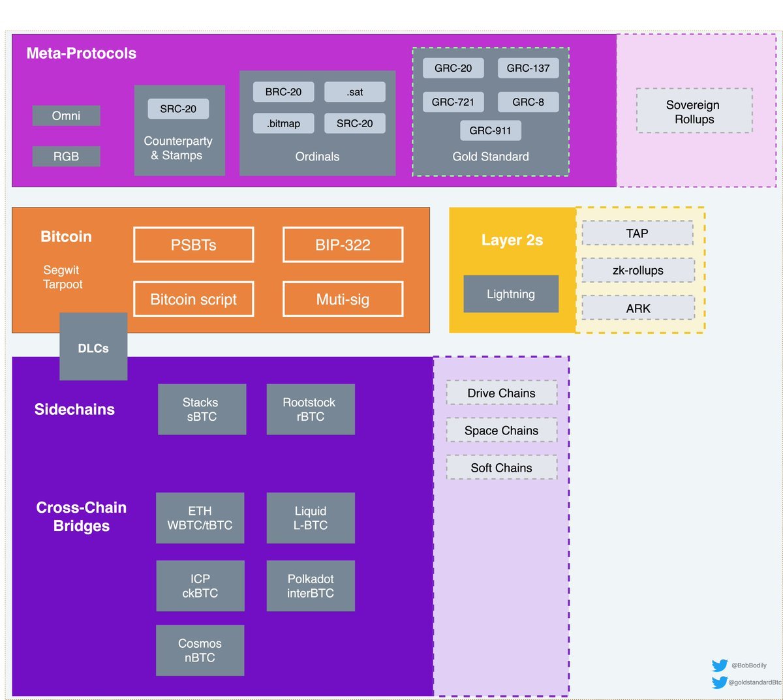Select the TAP box
Image resolution: width=783 pixels, height=700 pixels.
(637, 233)
